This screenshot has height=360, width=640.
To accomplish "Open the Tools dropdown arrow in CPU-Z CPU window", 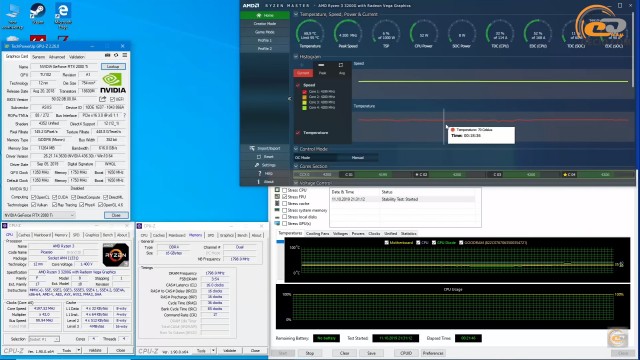I will 78,350.
